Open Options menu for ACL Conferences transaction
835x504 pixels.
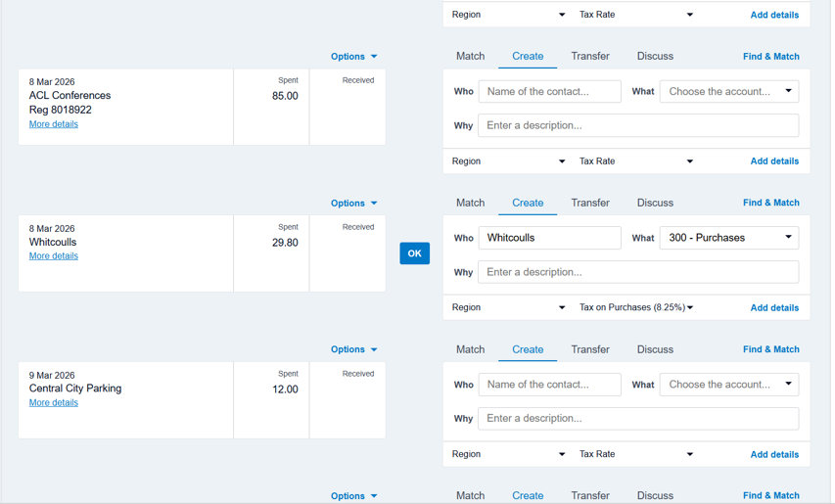pos(353,57)
